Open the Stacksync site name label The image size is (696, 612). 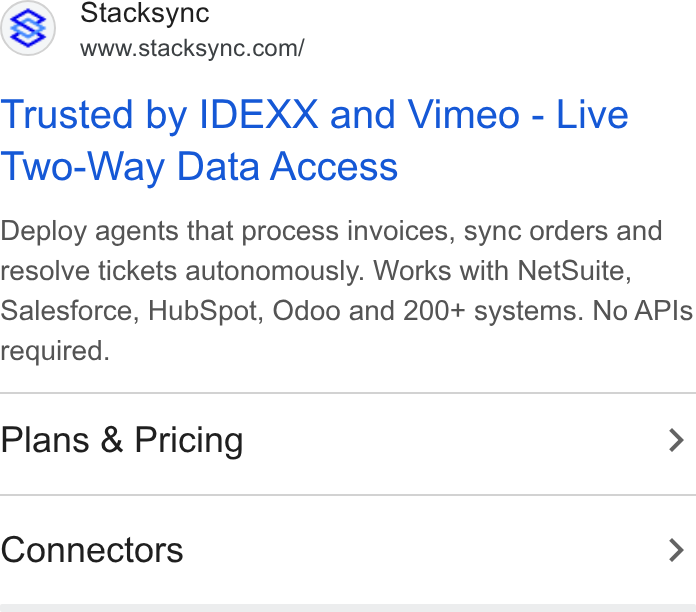click(x=145, y=14)
